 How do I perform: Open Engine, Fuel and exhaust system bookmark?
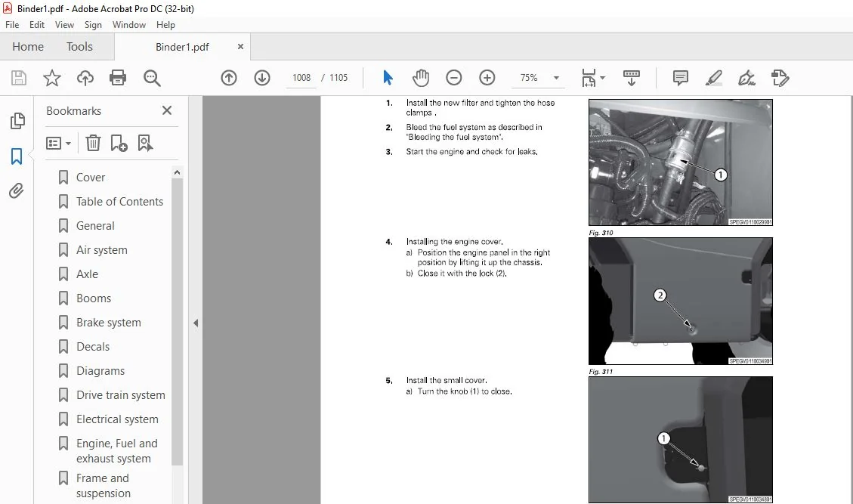116,450
